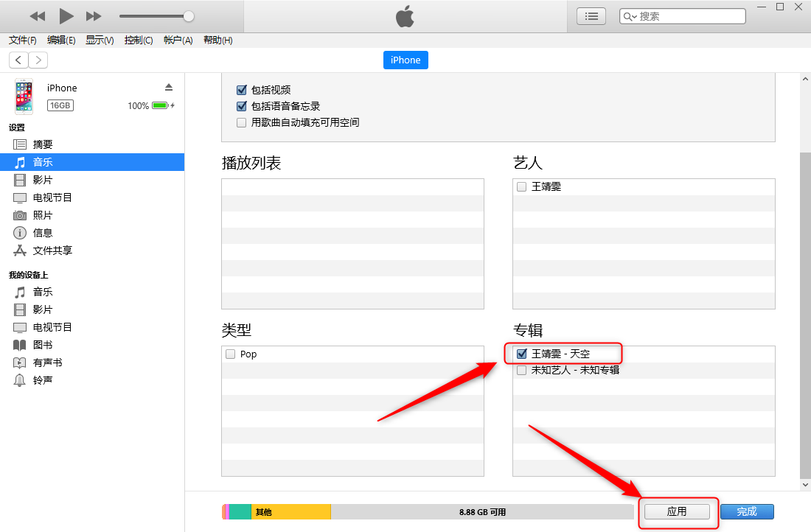
Task: Open 影片 under 设置 in sidebar
Action: (x=92, y=180)
